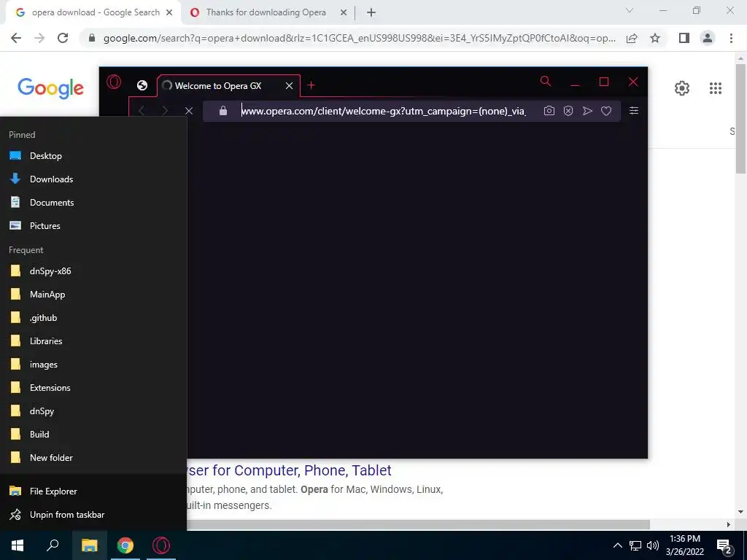
Task: Open the Libraries folder
Action: pos(93,341)
